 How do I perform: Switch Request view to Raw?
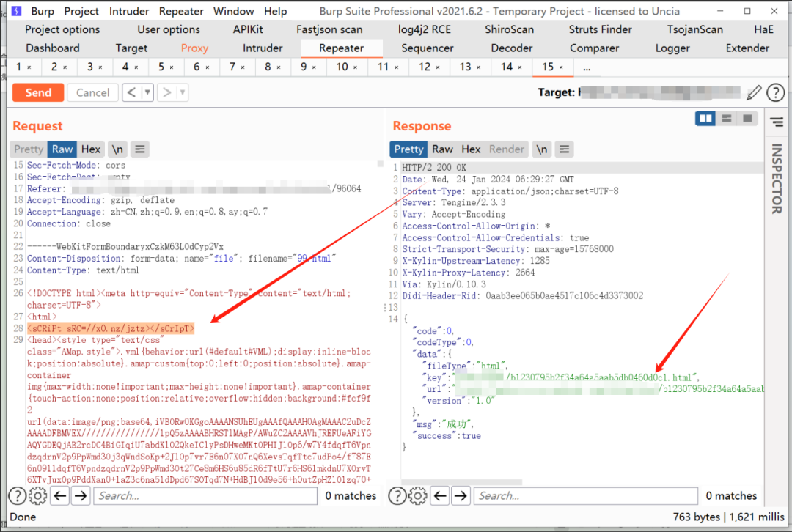point(62,149)
